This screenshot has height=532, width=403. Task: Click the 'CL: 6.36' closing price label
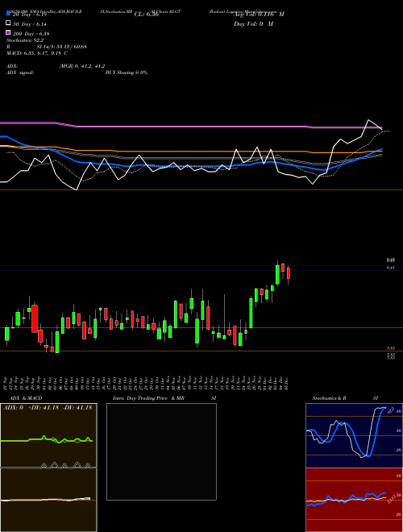click(x=147, y=15)
